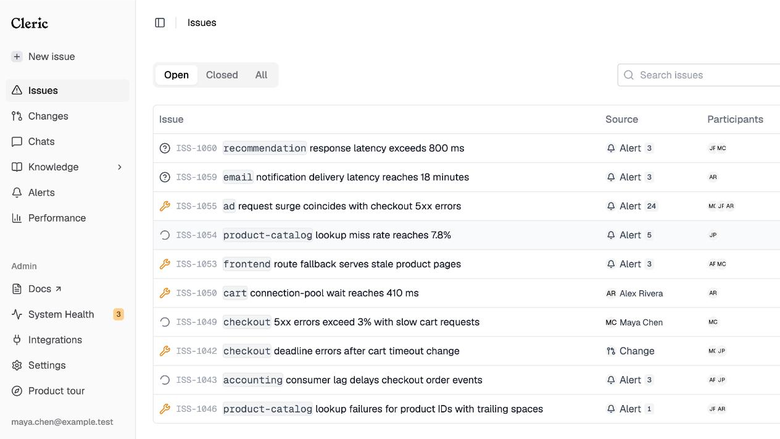This screenshot has height=439, width=780.
Task: Open Integrations via its plug icon
Action: coord(17,340)
